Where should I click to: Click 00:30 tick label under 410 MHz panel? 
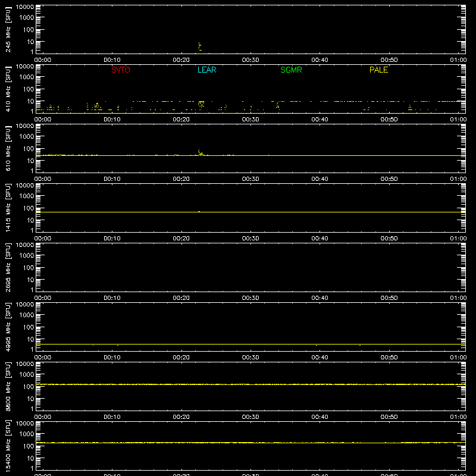[x=250, y=120]
